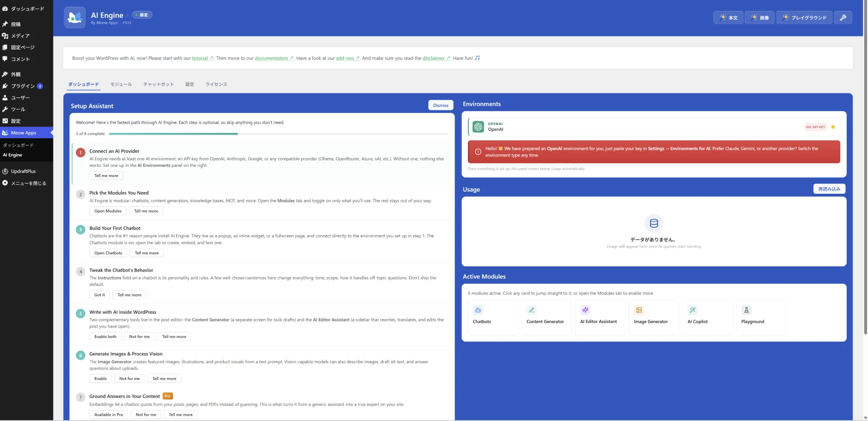Viewport: 868px width, 421px height.
Task: Click the 再読み込み reload button
Action: pyautogui.click(x=829, y=189)
